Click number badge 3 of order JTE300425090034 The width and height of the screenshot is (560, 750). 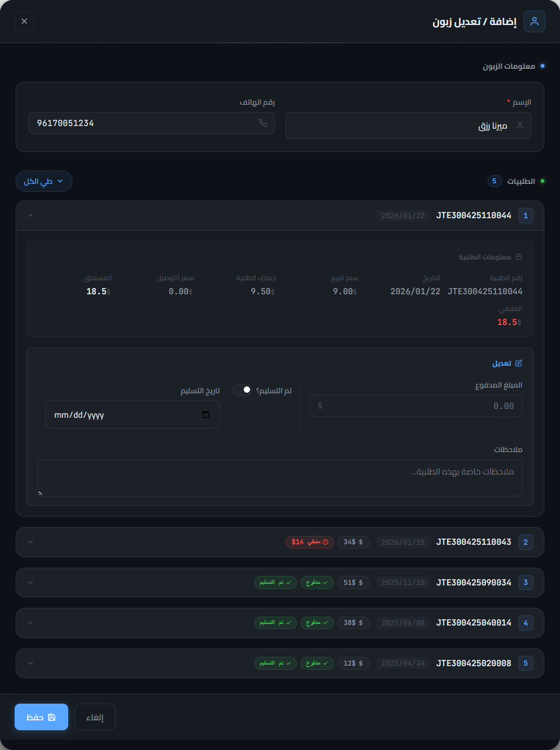coord(526,582)
